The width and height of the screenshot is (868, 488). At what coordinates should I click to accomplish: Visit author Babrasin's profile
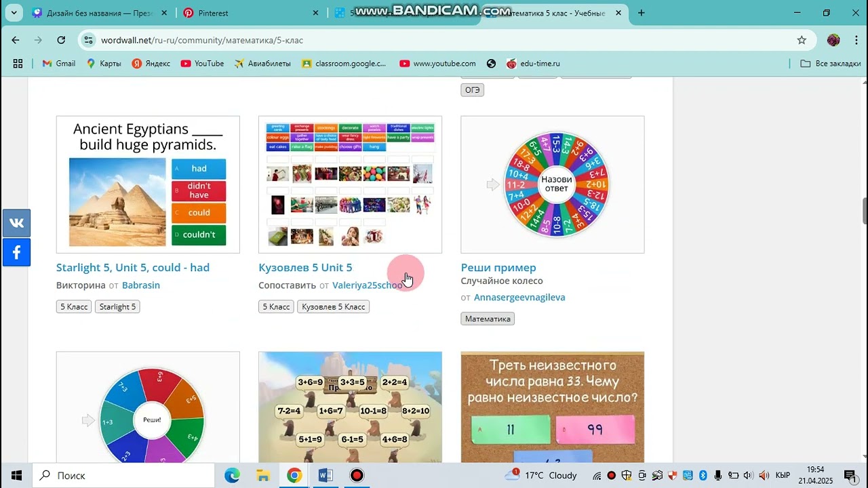(x=141, y=285)
